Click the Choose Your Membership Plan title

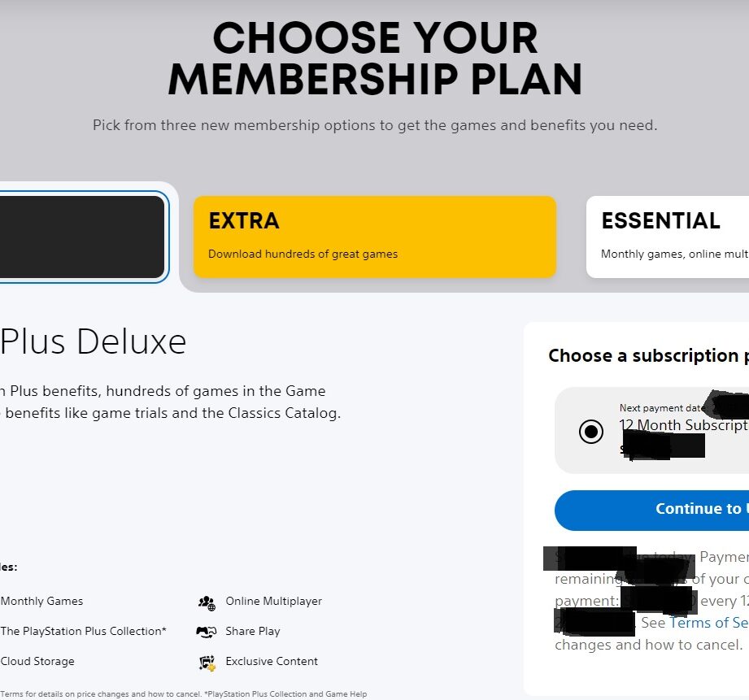(x=375, y=59)
